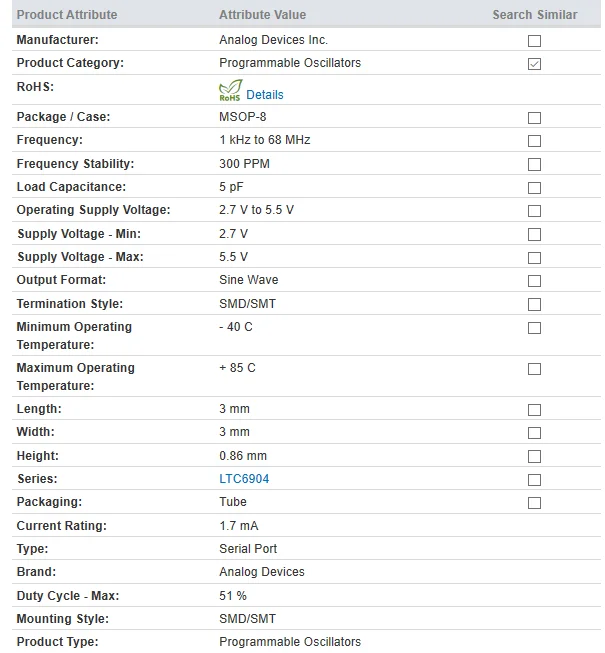The image size is (605, 653).
Task: Check the Load Capacitance checkbox
Action: click(x=534, y=188)
